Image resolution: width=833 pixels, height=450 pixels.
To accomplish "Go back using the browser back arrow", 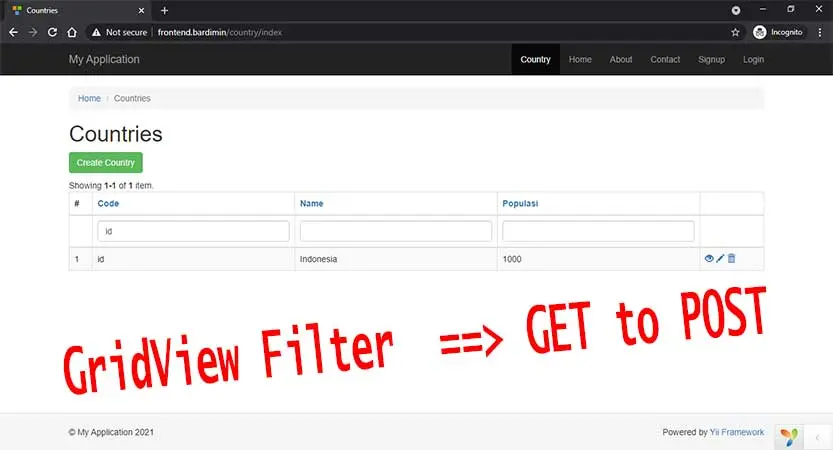I will point(13,32).
